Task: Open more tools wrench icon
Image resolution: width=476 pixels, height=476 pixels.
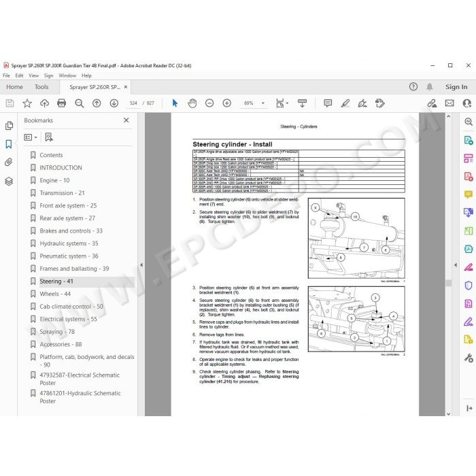Action: [469, 358]
